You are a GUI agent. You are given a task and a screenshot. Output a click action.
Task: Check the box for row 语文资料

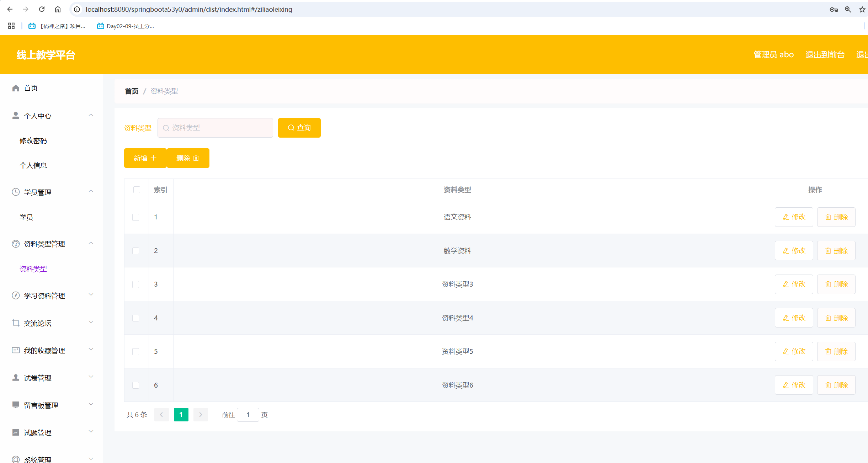pos(135,217)
